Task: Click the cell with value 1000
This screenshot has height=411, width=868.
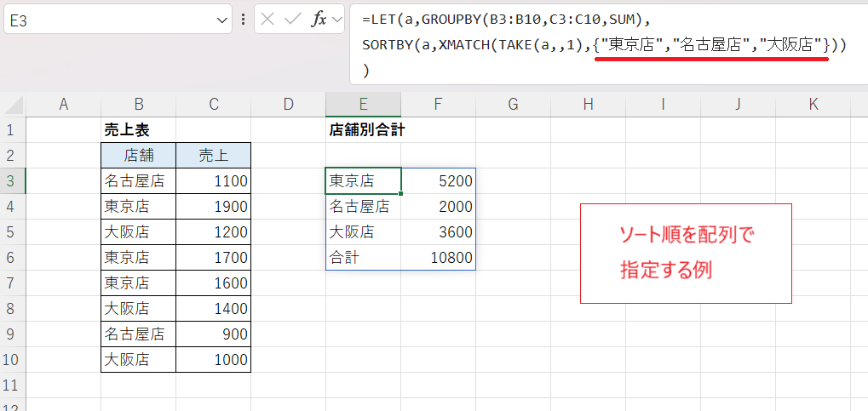Action: [214, 360]
